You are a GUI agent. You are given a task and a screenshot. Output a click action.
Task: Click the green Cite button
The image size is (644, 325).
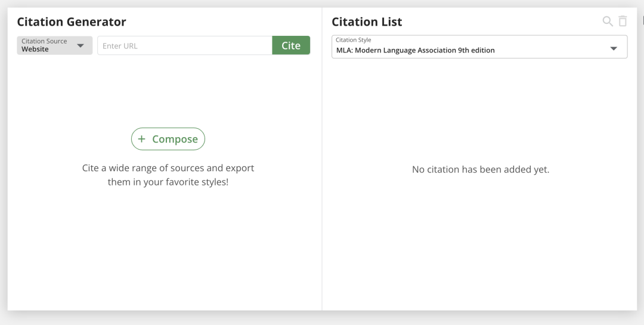[x=291, y=45]
